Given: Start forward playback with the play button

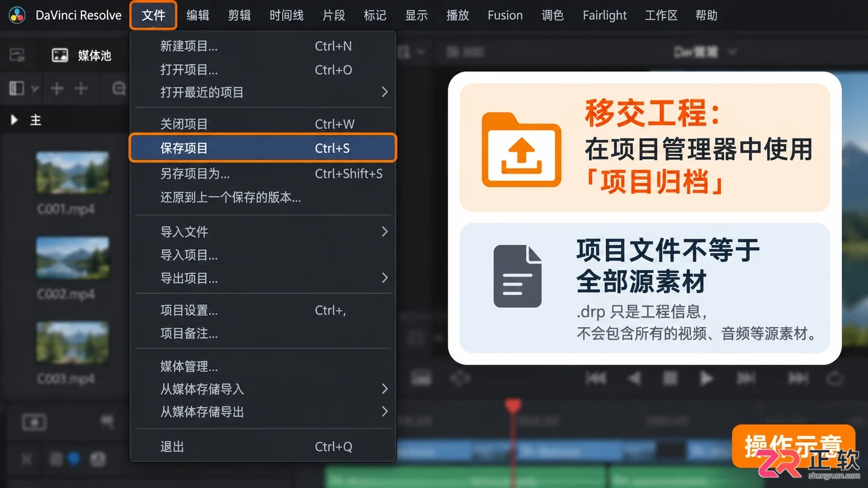Looking at the screenshot, I should click(706, 378).
